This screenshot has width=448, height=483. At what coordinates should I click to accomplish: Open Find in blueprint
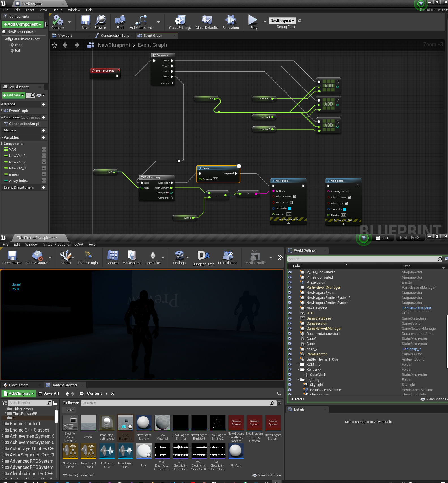[x=120, y=22]
